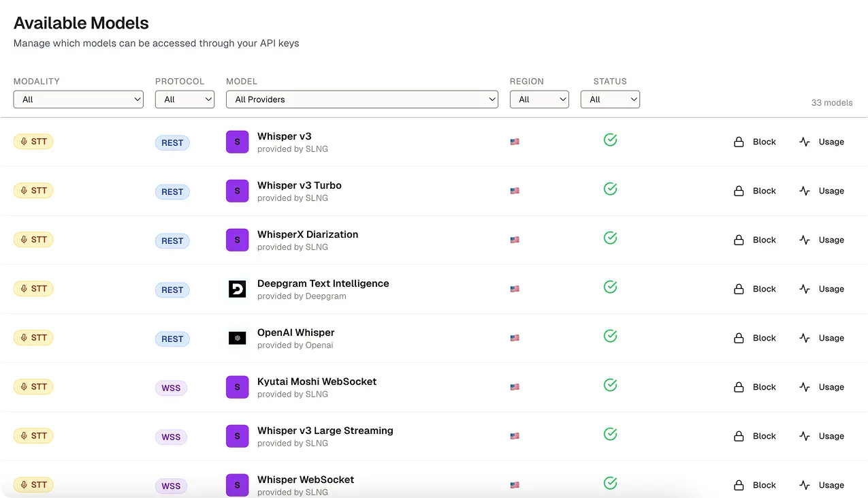
Task: Open the Protocol filter dropdown
Action: tap(184, 99)
